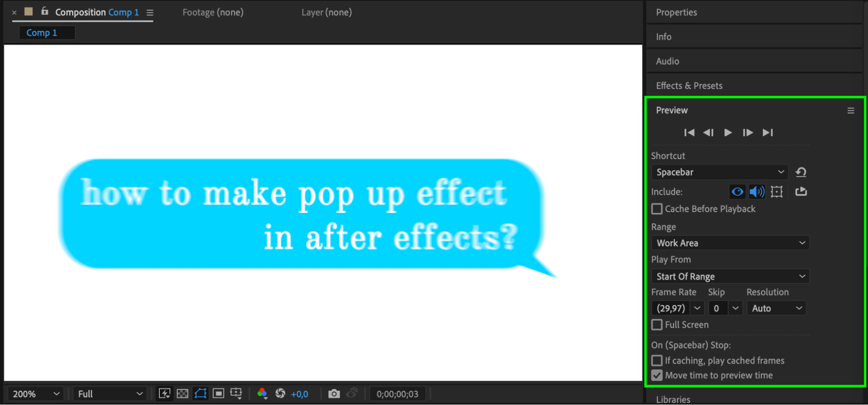
Task: Open the Composition panel menu
Action: pyautogui.click(x=150, y=13)
